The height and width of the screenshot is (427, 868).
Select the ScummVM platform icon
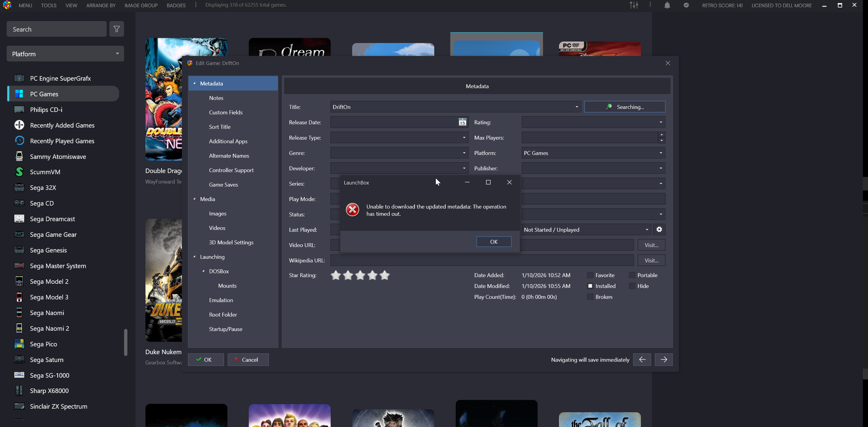[19, 172]
